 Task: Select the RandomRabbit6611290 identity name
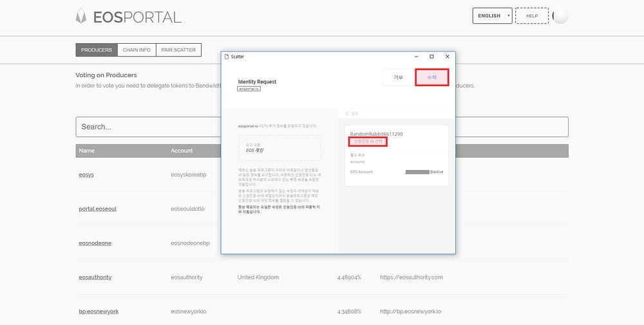(x=376, y=135)
